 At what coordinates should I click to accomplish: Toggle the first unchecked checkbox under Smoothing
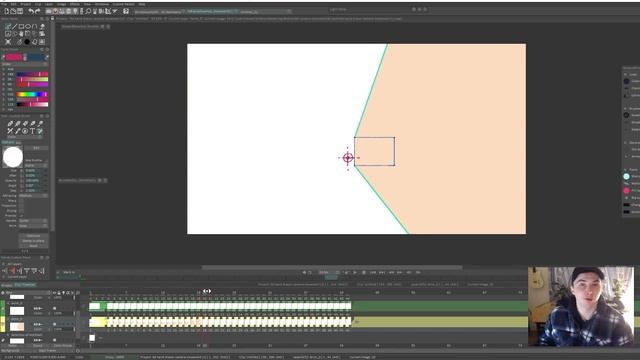(21, 201)
